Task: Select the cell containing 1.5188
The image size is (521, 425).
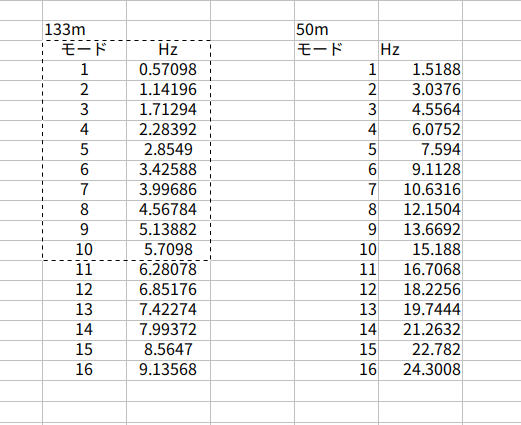Action: click(421, 70)
